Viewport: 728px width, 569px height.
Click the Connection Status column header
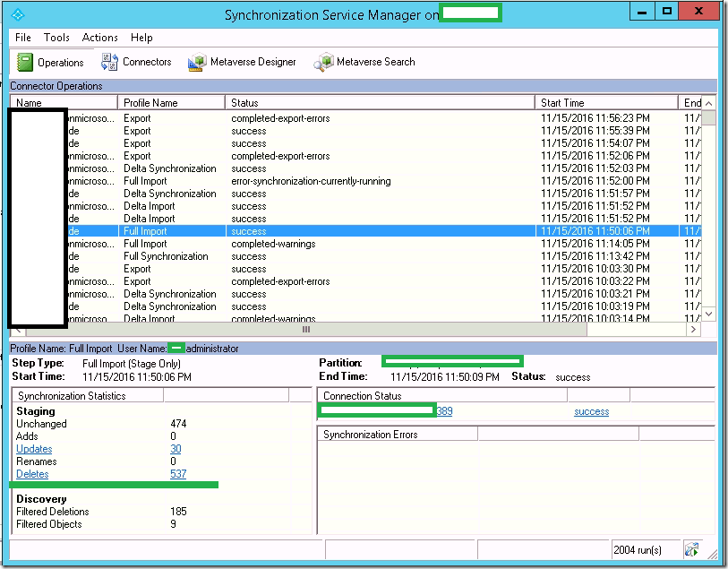tap(442, 396)
